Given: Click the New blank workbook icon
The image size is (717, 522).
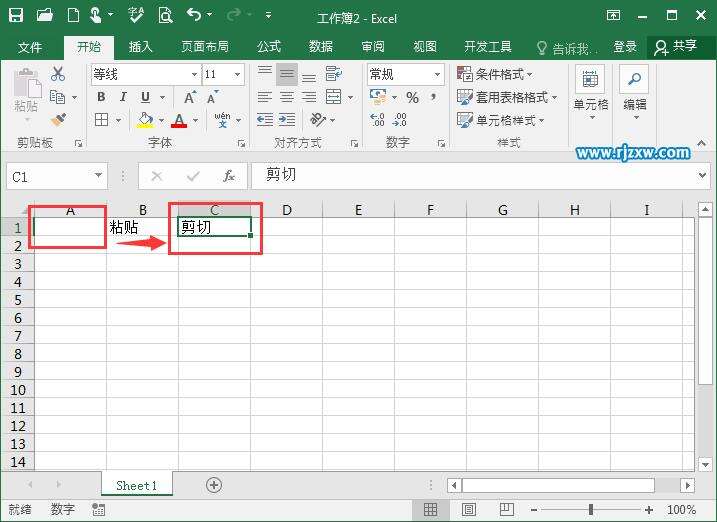Looking at the screenshot, I should coord(73,16).
